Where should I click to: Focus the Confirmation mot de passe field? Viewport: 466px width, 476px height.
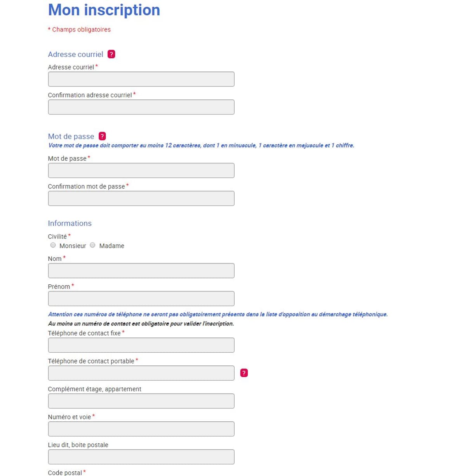click(141, 198)
